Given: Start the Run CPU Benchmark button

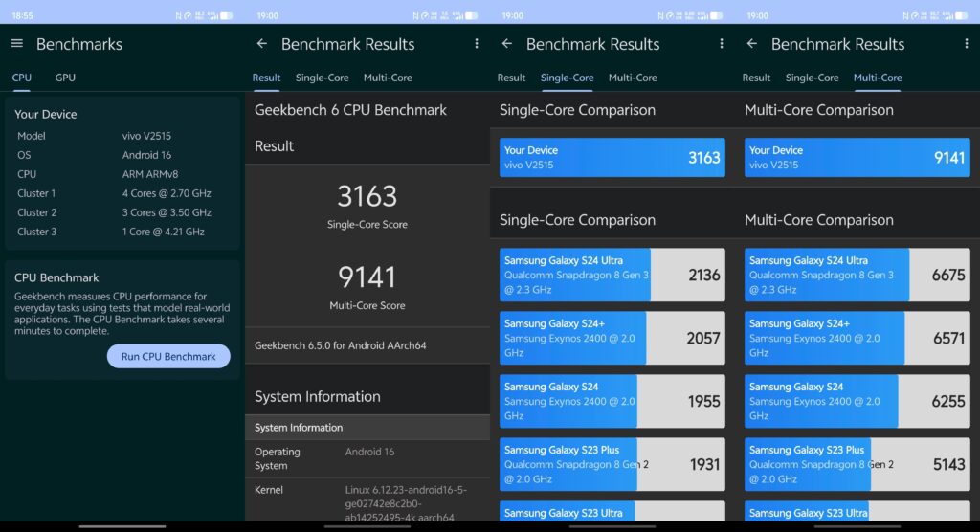Looking at the screenshot, I should 168,356.
